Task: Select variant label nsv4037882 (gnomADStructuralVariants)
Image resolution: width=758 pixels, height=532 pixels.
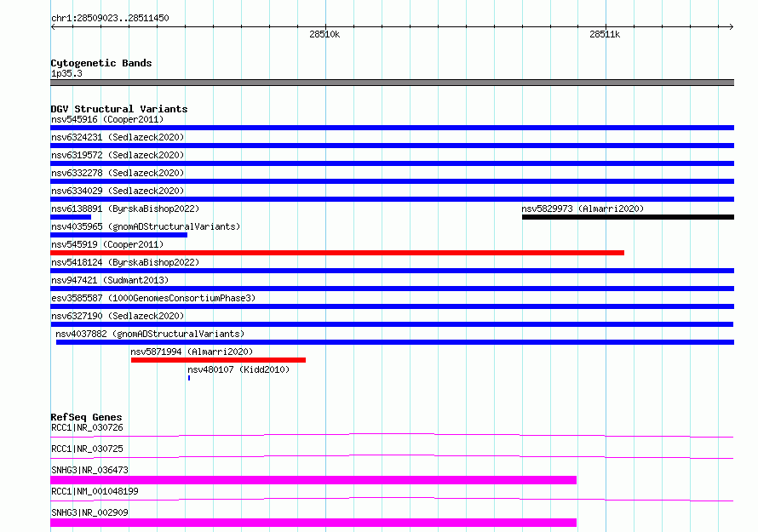Action: [x=150, y=334]
